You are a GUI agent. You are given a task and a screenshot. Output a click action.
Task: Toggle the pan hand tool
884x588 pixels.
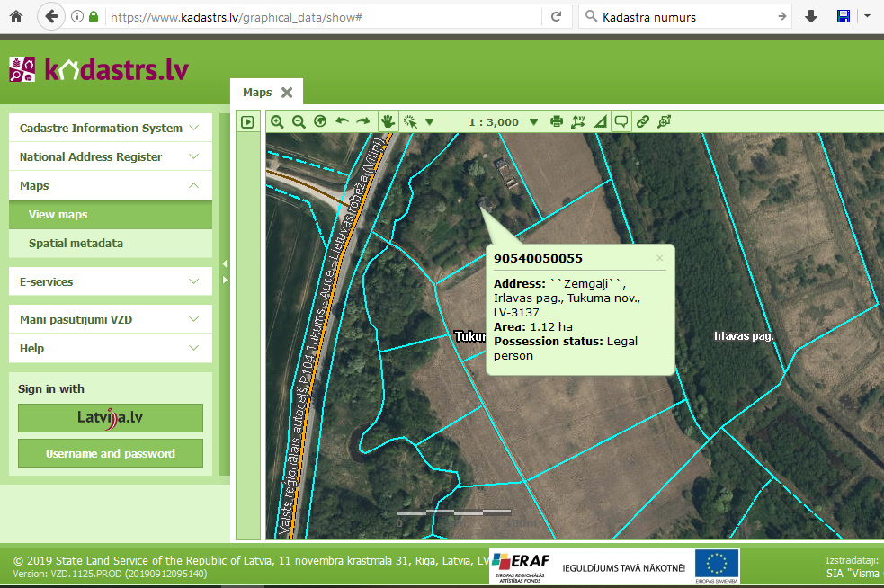point(388,121)
